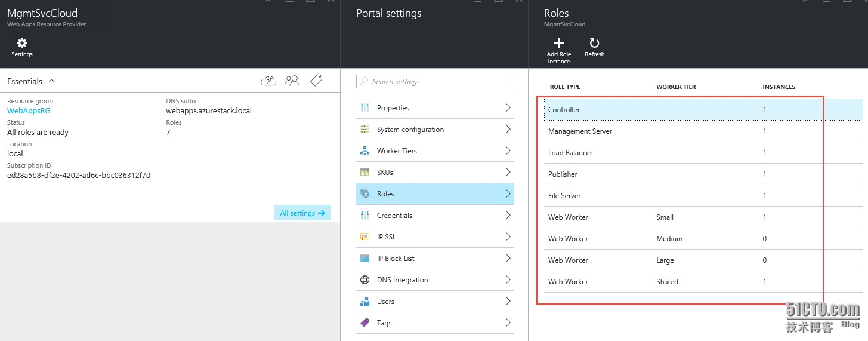Click the cloud quick-start icon in Essentials
Image resolution: width=868 pixels, height=341 pixels.
[268, 81]
